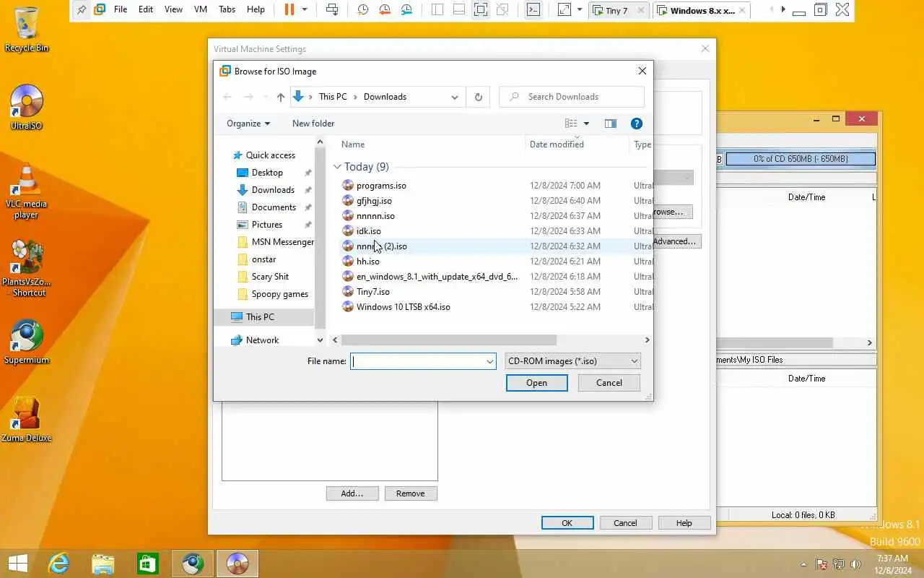Sort by Name column header
The image size is (924, 578).
[x=353, y=144]
